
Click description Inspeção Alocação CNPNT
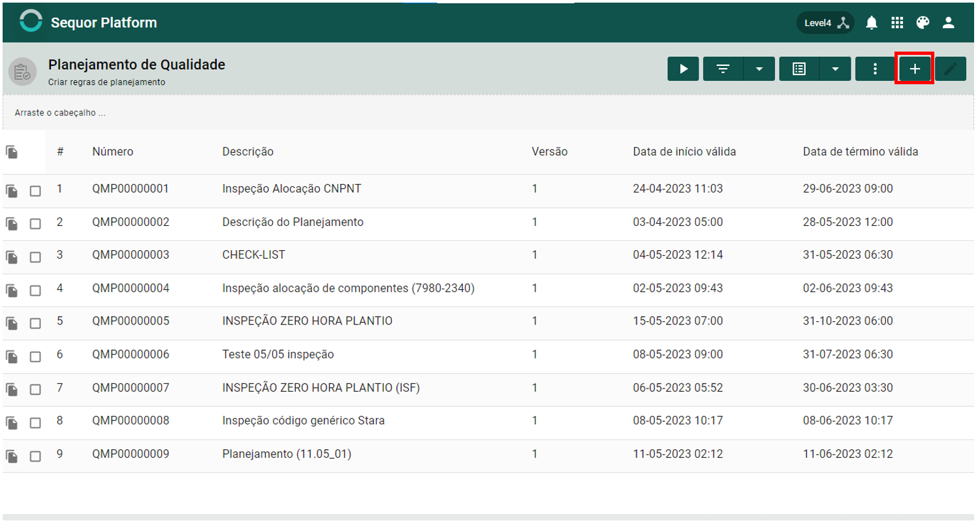tap(292, 189)
